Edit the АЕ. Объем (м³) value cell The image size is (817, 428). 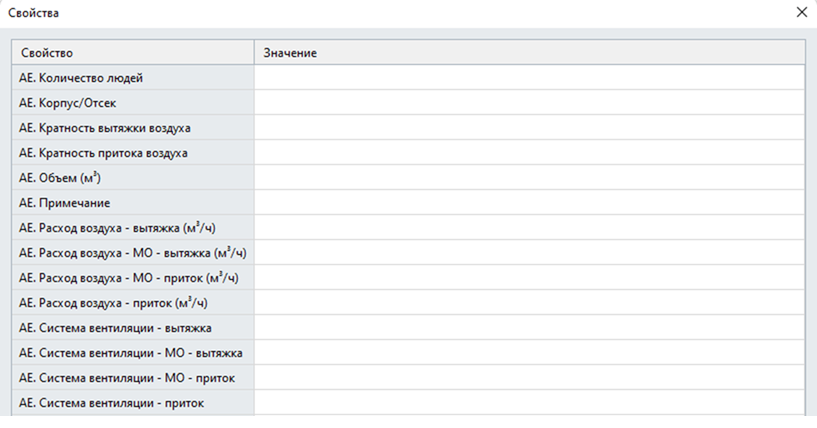click(529, 177)
